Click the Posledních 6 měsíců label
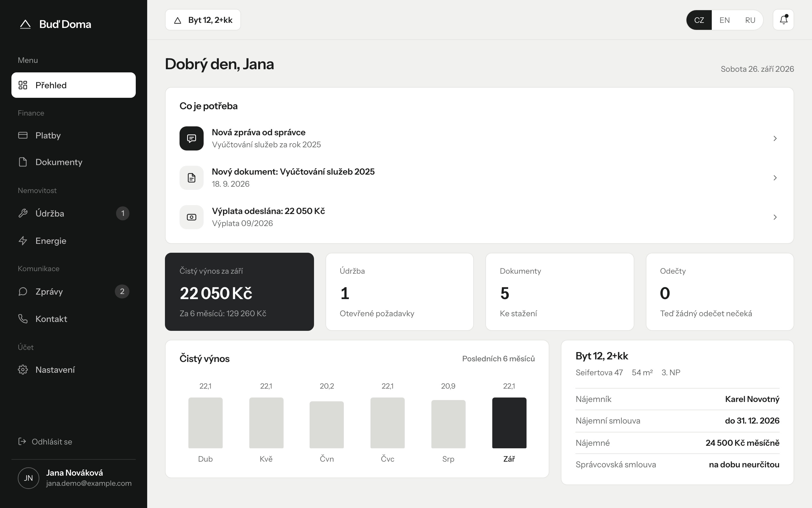This screenshot has width=812, height=508. [x=498, y=358]
